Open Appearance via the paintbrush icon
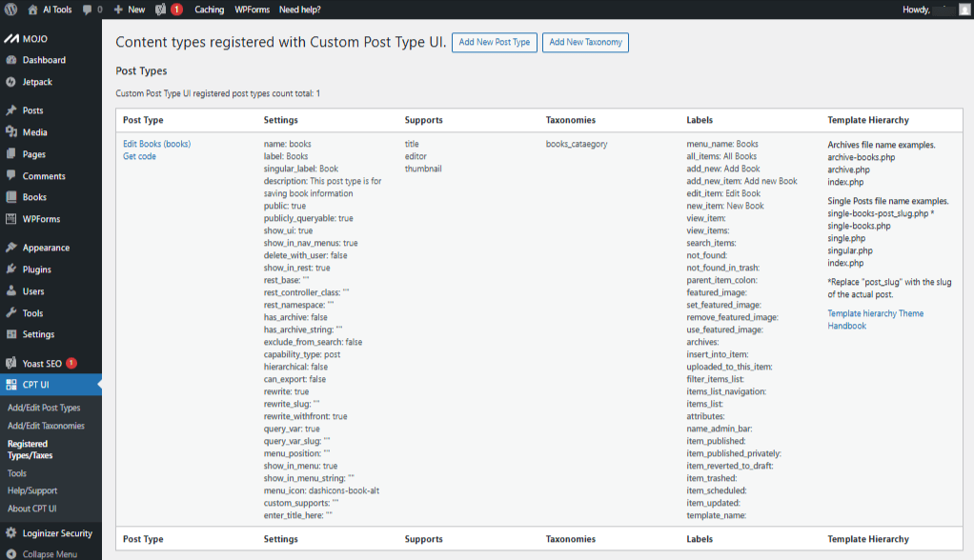The image size is (974, 560). (10, 248)
